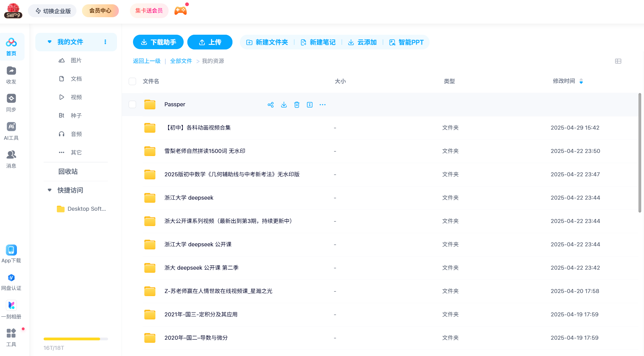The width and height of the screenshot is (644, 356).
Task: Open more options for the Passper folder
Action: 322,105
